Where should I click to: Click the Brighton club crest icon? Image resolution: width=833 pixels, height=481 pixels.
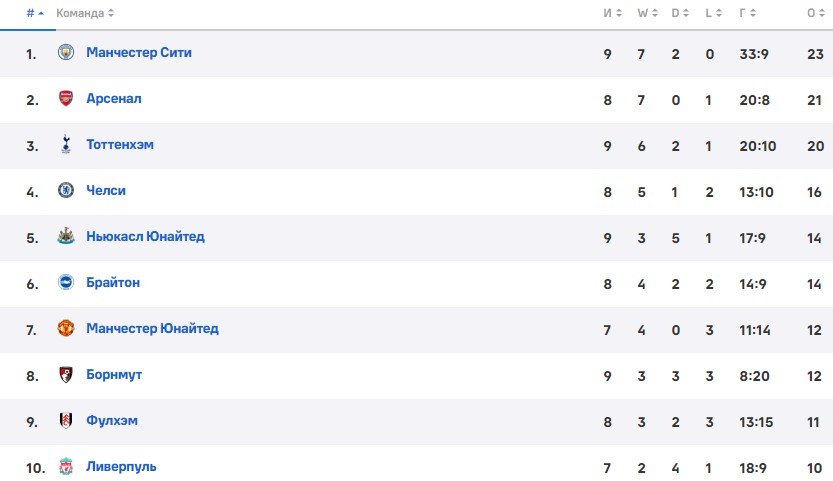[66, 283]
